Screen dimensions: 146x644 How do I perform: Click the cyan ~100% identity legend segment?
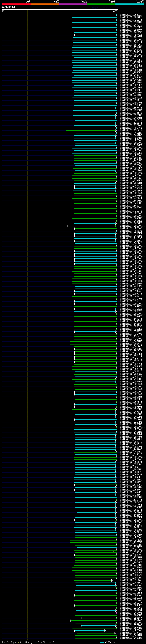[130, 4]
